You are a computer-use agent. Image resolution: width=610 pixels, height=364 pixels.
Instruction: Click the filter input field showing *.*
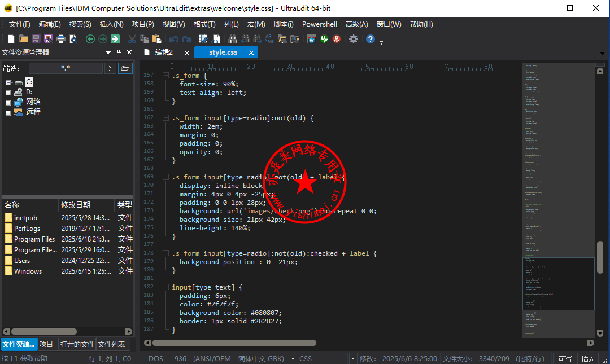tap(66, 68)
